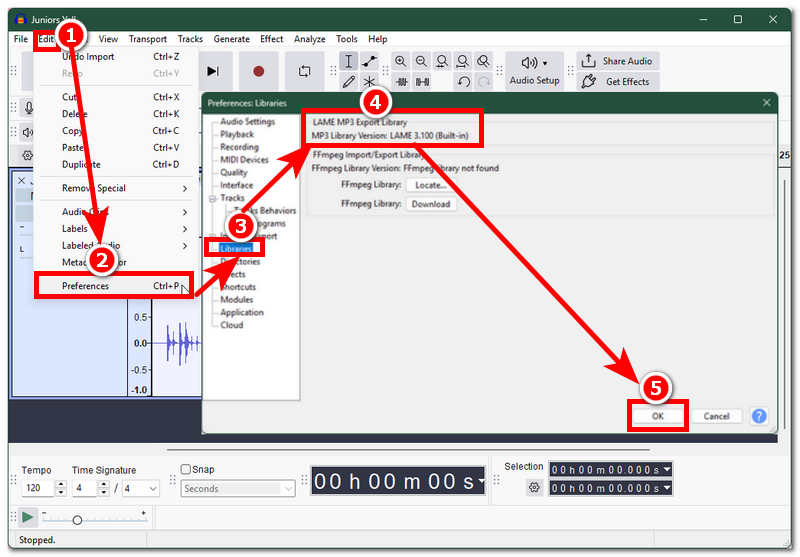Click the Download button for FFmpeg Library
This screenshot has height=557, width=800.
(431, 204)
